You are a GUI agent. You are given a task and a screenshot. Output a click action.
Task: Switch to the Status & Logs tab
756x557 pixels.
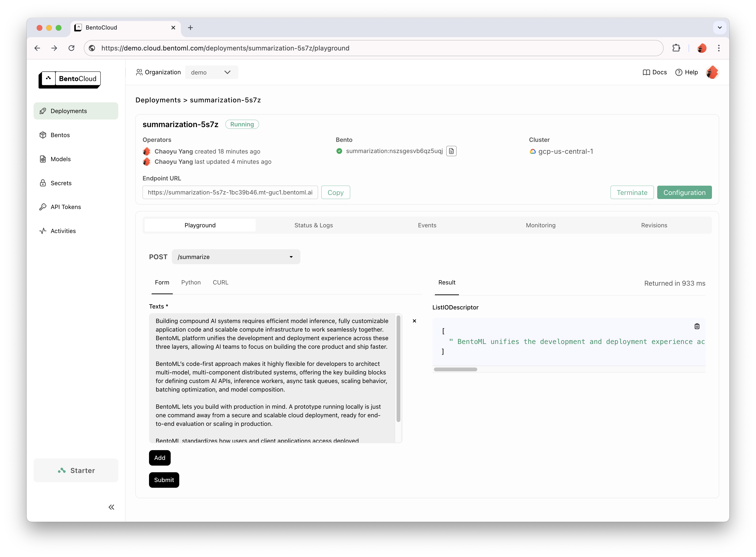point(313,225)
